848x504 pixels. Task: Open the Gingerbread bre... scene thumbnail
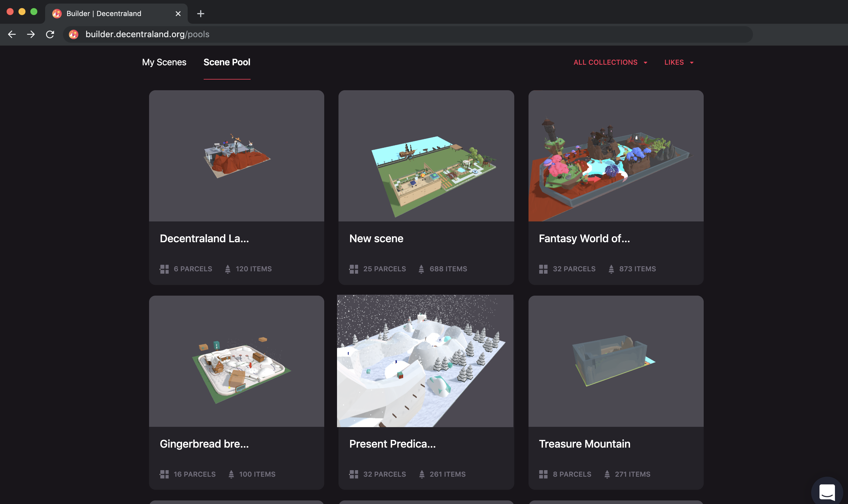(236, 361)
